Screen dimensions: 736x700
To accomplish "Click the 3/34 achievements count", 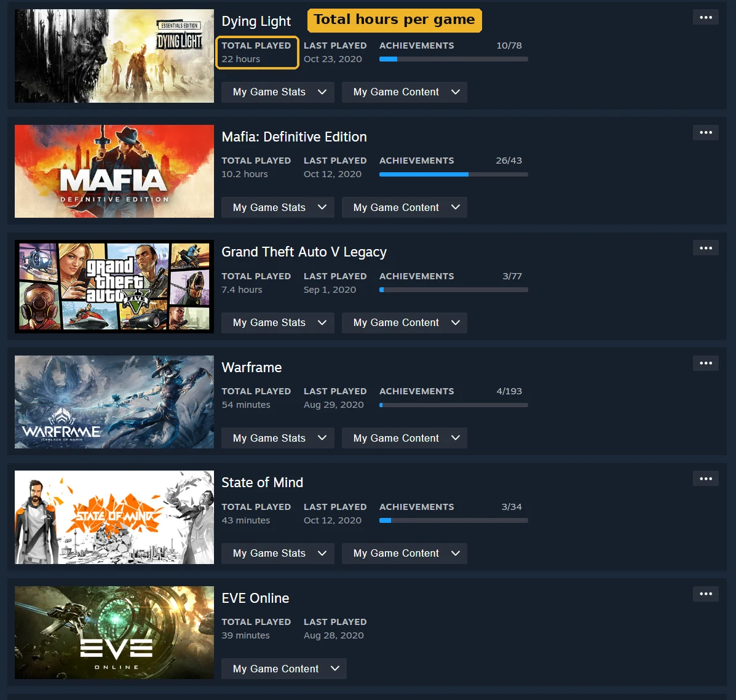I will point(512,507).
